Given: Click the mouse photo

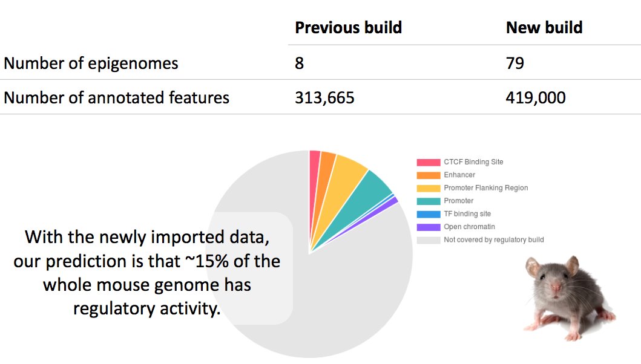Looking at the screenshot, I should click(570, 298).
